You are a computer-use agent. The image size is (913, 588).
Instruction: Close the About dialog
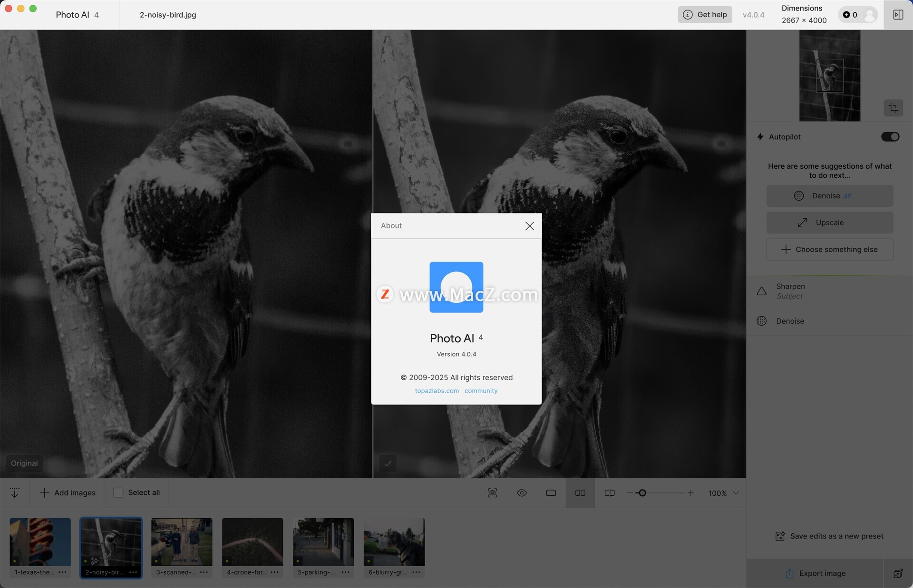pyautogui.click(x=529, y=226)
